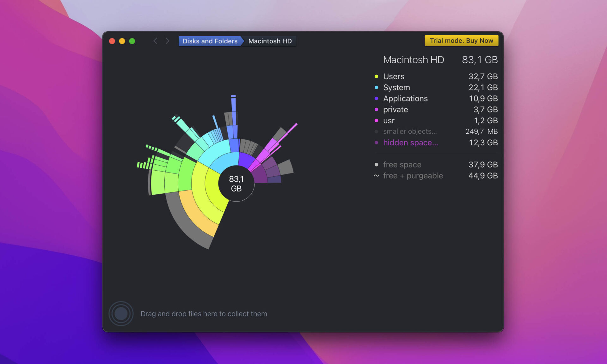
Task: Select the Macintosh HD breadcrumb item
Action: coord(270,41)
